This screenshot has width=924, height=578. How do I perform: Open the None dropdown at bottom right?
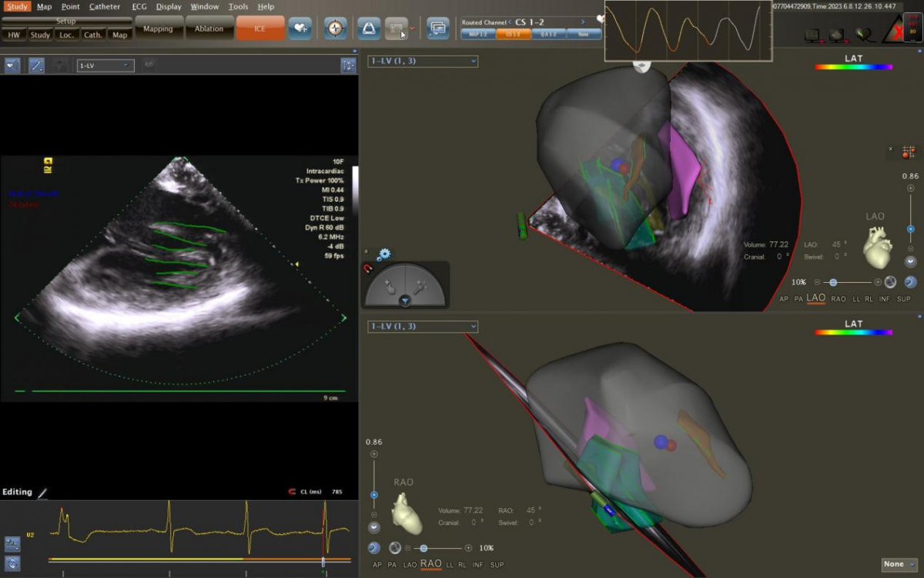pyautogui.click(x=899, y=565)
